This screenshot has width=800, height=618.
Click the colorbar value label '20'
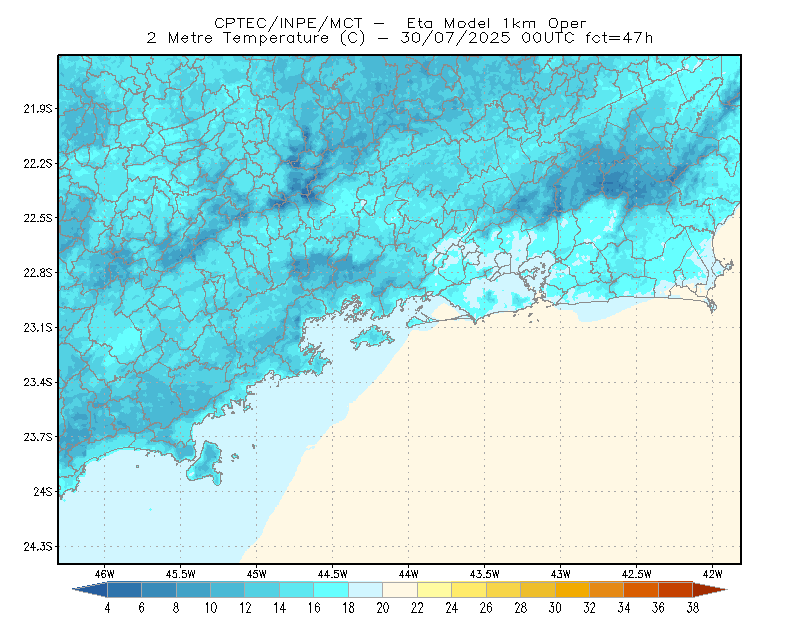pos(383,608)
